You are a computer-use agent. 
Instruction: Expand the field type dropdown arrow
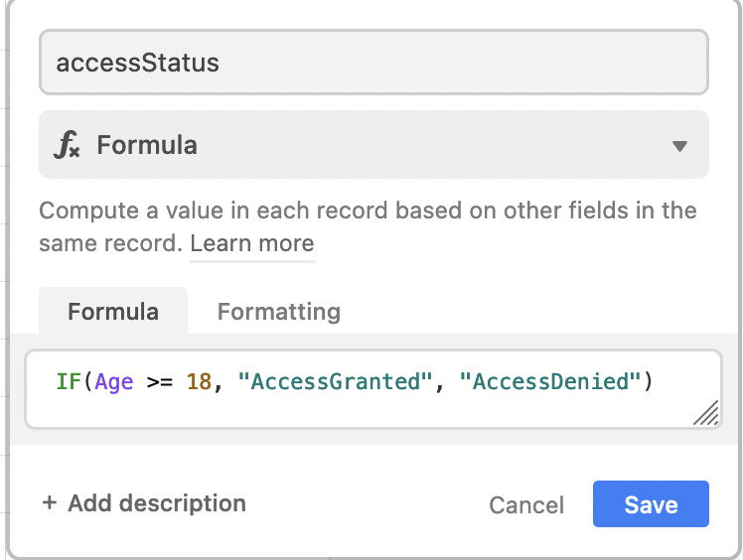tap(679, 146)
